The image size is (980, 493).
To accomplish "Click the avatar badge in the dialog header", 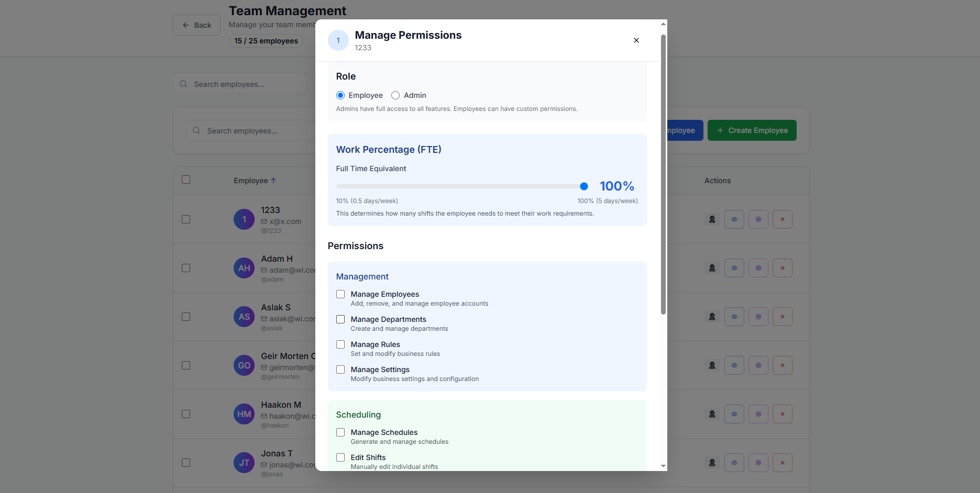I will (338, 40).
